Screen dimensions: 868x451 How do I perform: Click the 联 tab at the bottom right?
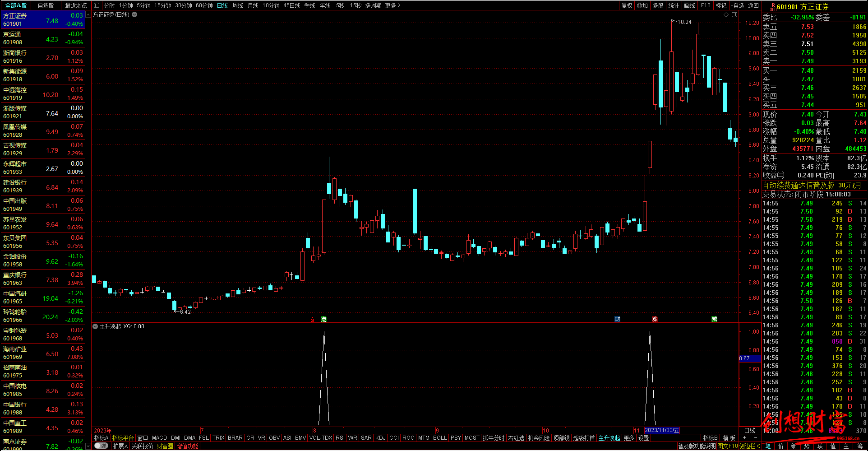[820, 446]
